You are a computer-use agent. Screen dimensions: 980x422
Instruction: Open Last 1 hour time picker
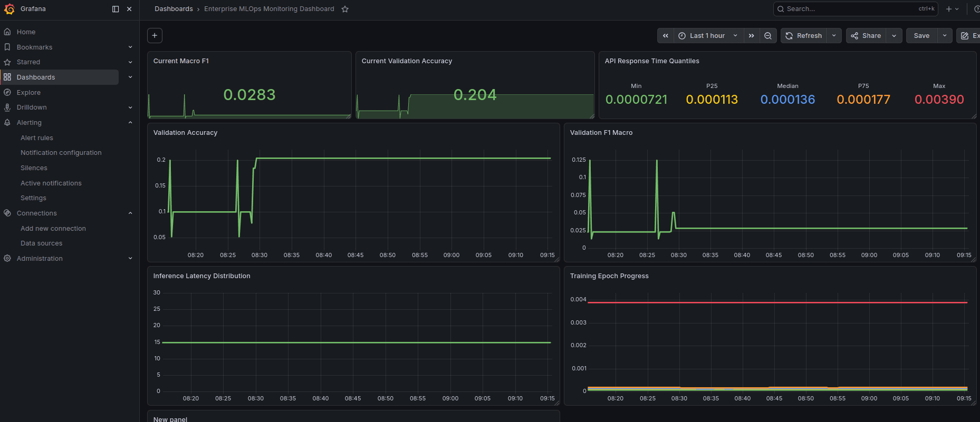tap(708, 36)
